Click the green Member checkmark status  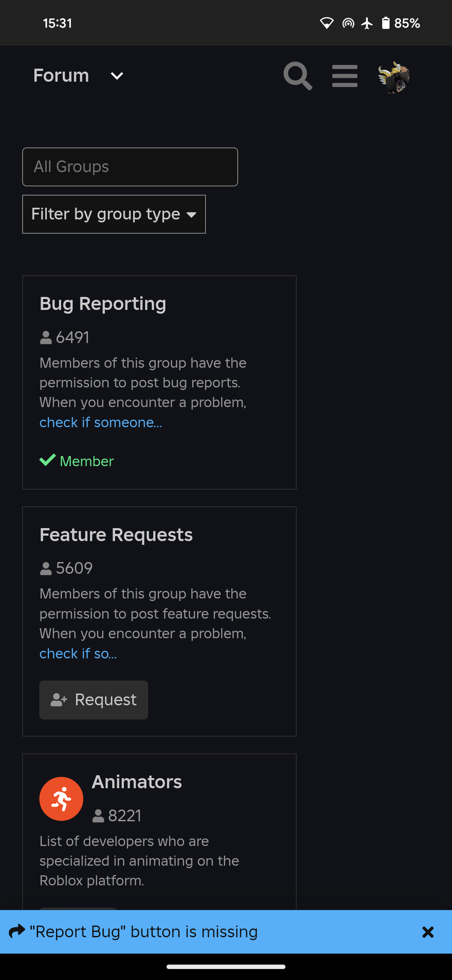point(77,461)
